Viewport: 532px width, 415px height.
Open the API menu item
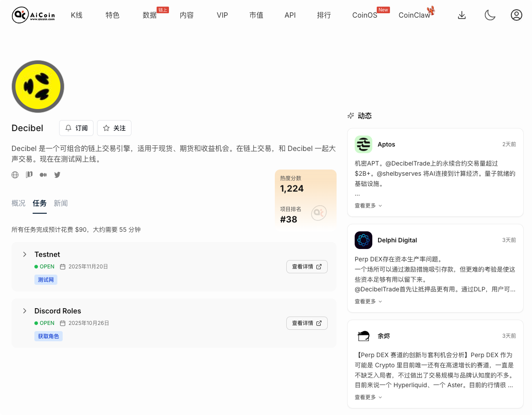[290, 15]
